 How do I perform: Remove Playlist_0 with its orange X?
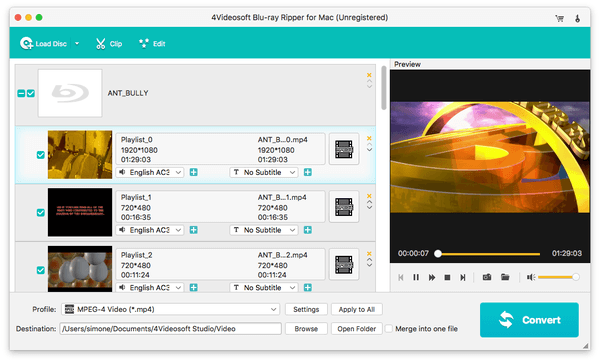click(x=369, y=139)
